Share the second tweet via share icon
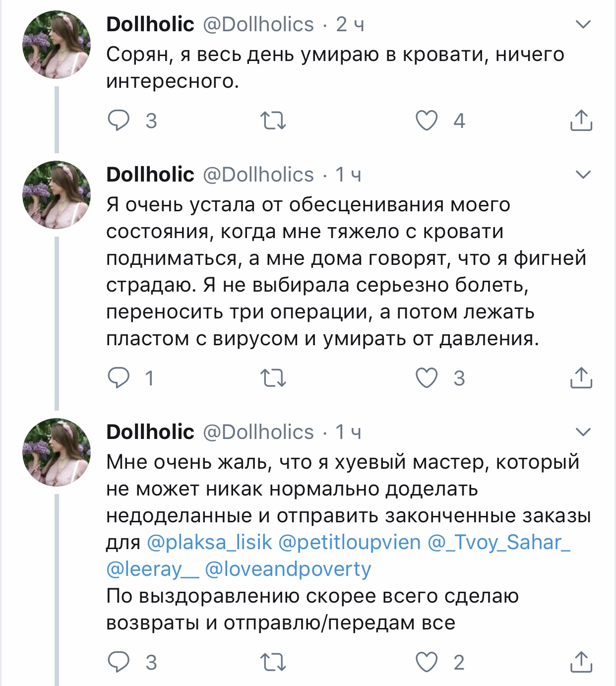Image resolution: width=616 pixels, height=686 pixels. (x=581, y=378)
